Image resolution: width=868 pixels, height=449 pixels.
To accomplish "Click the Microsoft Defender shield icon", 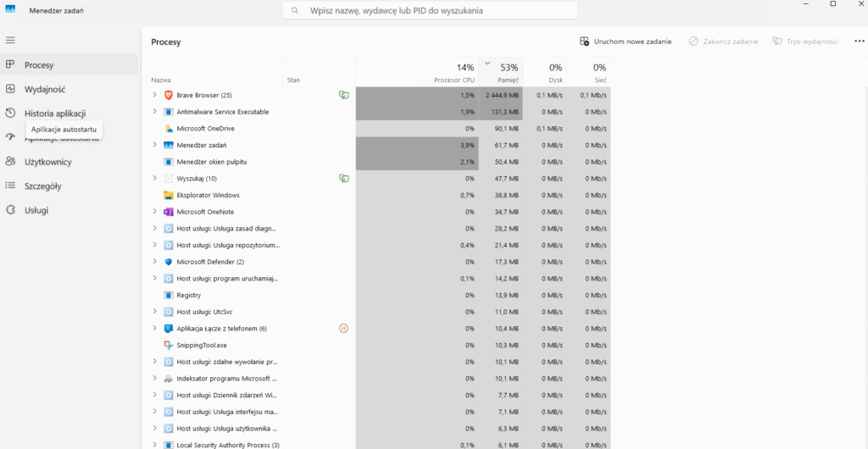I will point(169,262).
